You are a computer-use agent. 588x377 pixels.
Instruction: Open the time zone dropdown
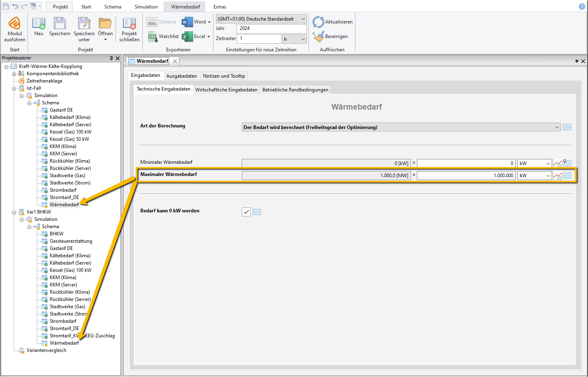[303, 19]
